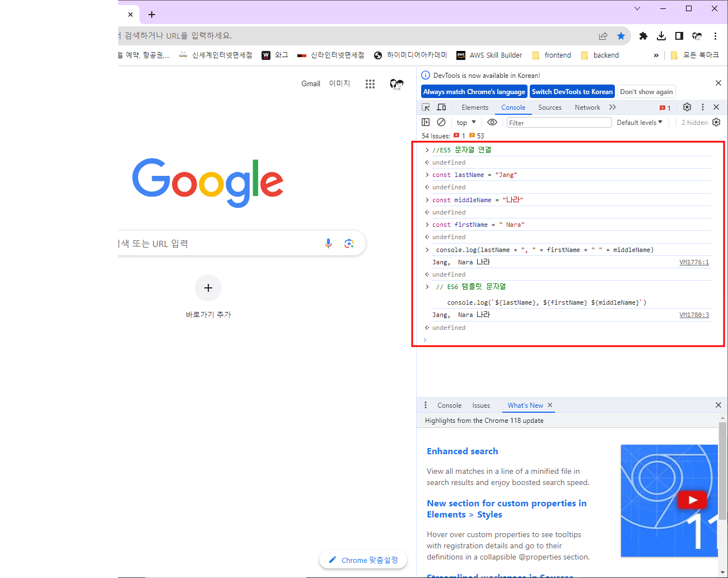
Task: Toggle device toolbar in DevTools
Action: coord(442,107)
